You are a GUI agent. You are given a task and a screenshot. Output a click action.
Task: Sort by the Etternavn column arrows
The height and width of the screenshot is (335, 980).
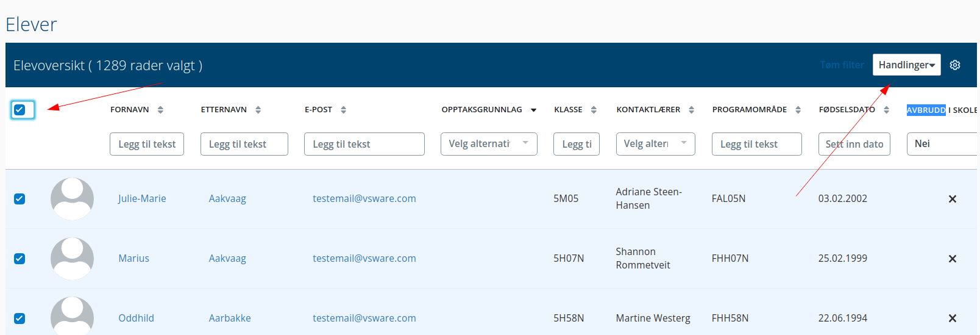point(258,110)
